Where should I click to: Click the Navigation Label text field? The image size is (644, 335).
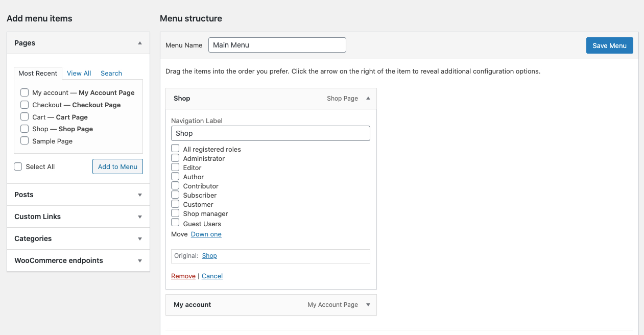tap(270, 133)
